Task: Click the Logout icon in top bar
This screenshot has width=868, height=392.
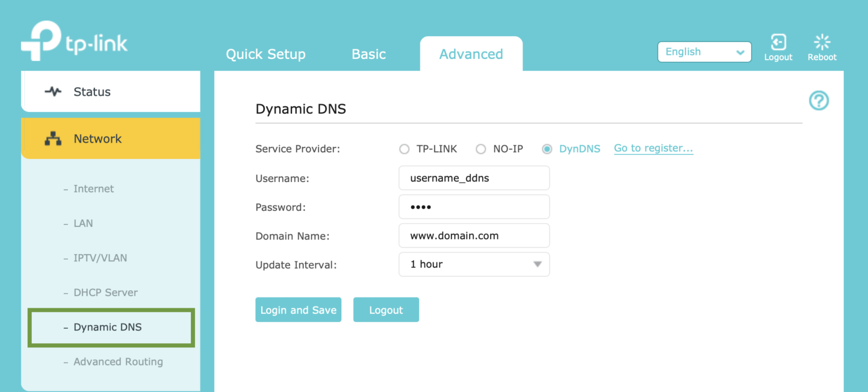Action: 778,42
